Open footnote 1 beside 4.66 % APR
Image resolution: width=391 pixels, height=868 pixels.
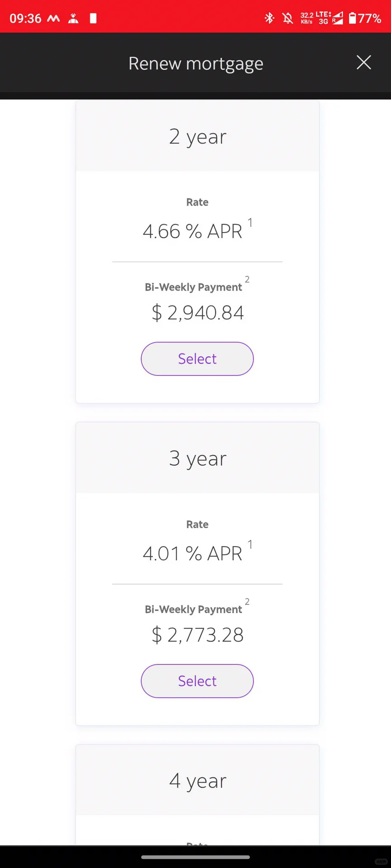point(250,223)
